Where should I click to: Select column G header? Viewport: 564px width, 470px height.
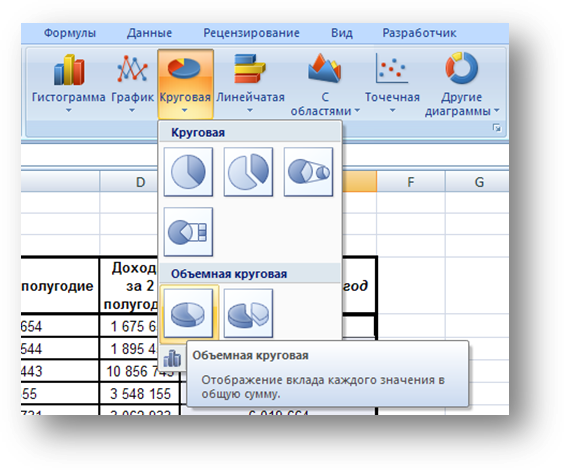tap(477, 182)
